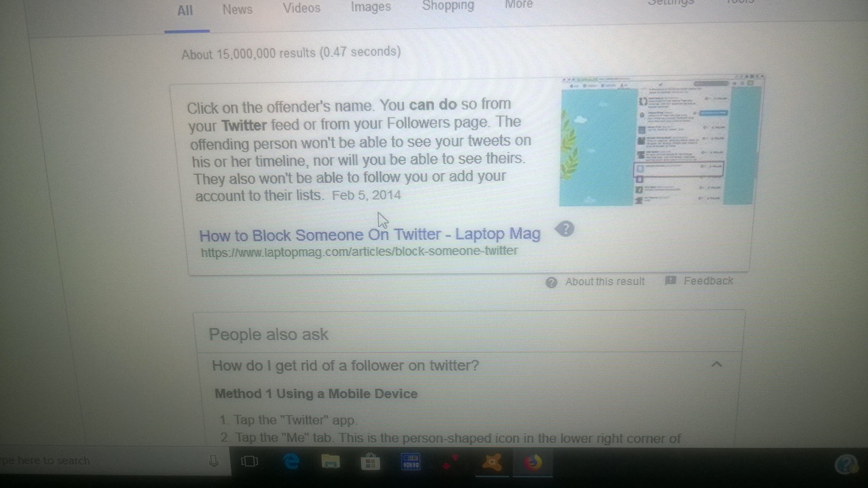
Task: Open the More search categories menu
Action: click(519, 5)
